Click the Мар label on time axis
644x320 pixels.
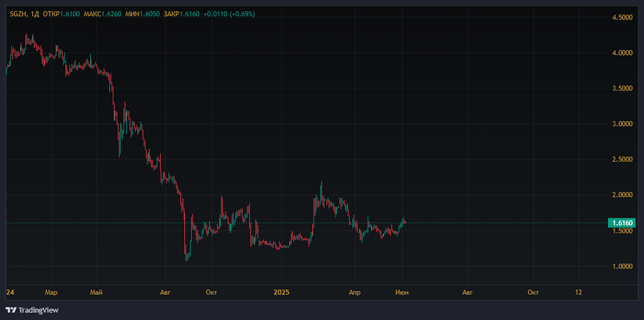(x=52, y=292)
